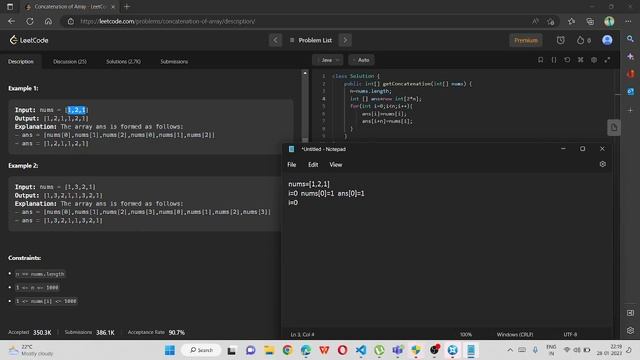640x360 pixels.
Task: Reset code to default icon
Action: point(567,60)
